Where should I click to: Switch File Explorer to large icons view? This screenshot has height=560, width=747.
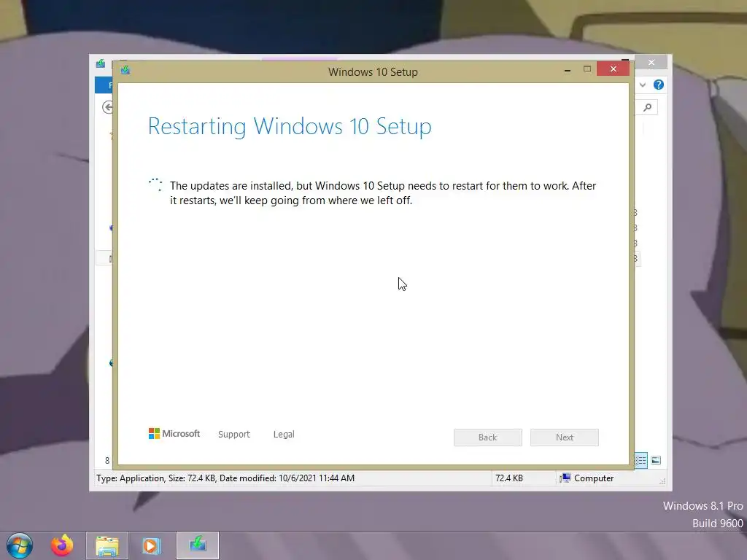tap(656, 460)
